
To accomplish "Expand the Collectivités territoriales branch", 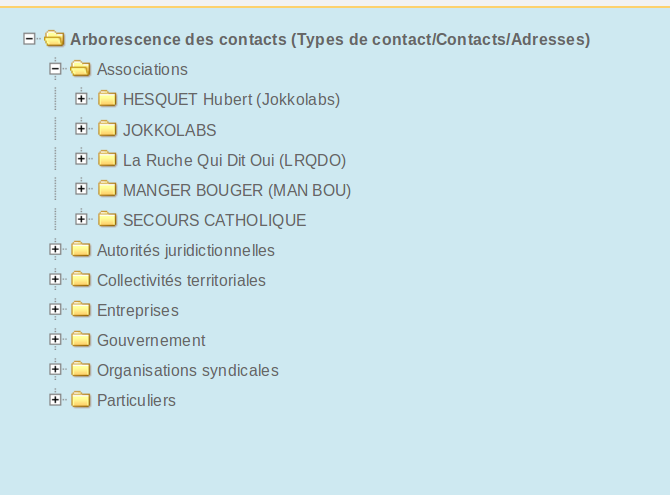I will (x=55, y=279).
